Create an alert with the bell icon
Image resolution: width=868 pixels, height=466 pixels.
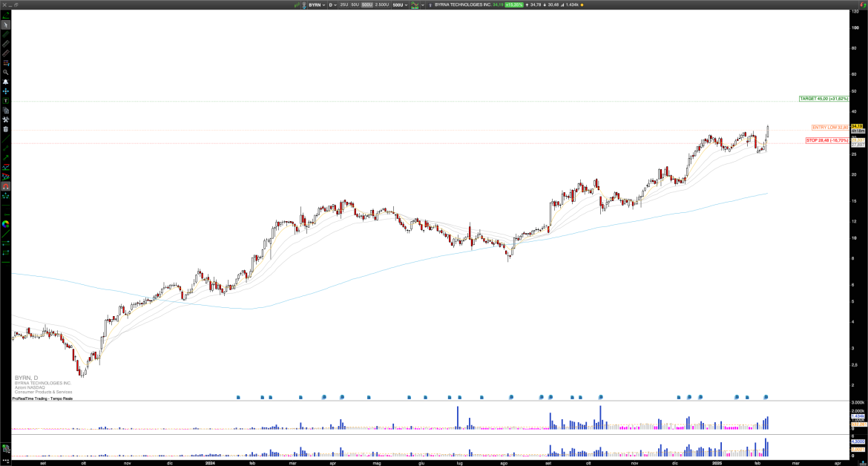click(x=5, y=82)
